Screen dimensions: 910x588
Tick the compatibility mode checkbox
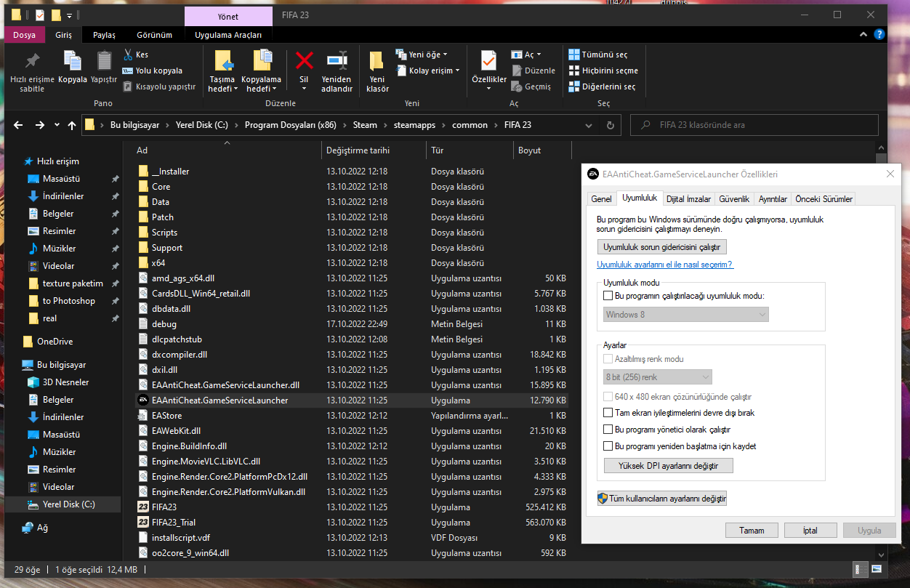tap(608, 295)
